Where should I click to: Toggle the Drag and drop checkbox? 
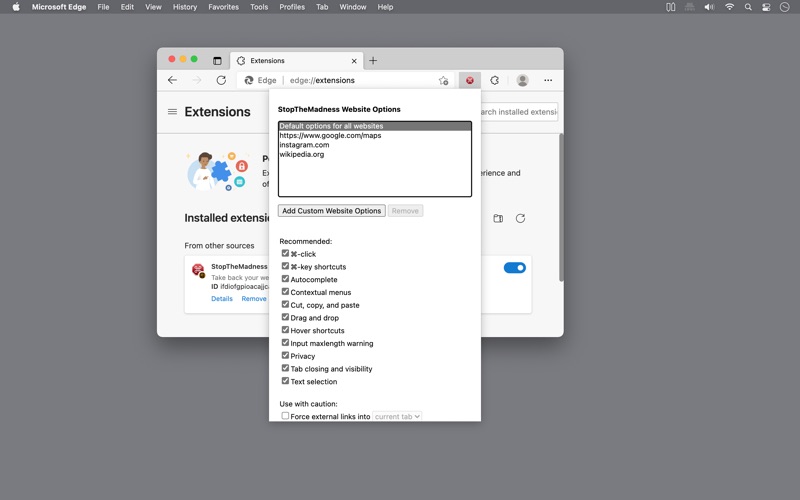point(285,317)
